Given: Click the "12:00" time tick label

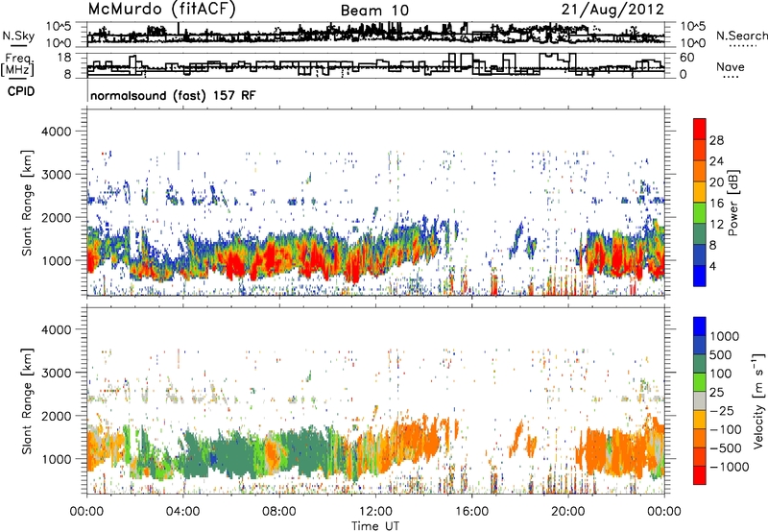Looking at the screenshot, I should click(x=375, y=511).
